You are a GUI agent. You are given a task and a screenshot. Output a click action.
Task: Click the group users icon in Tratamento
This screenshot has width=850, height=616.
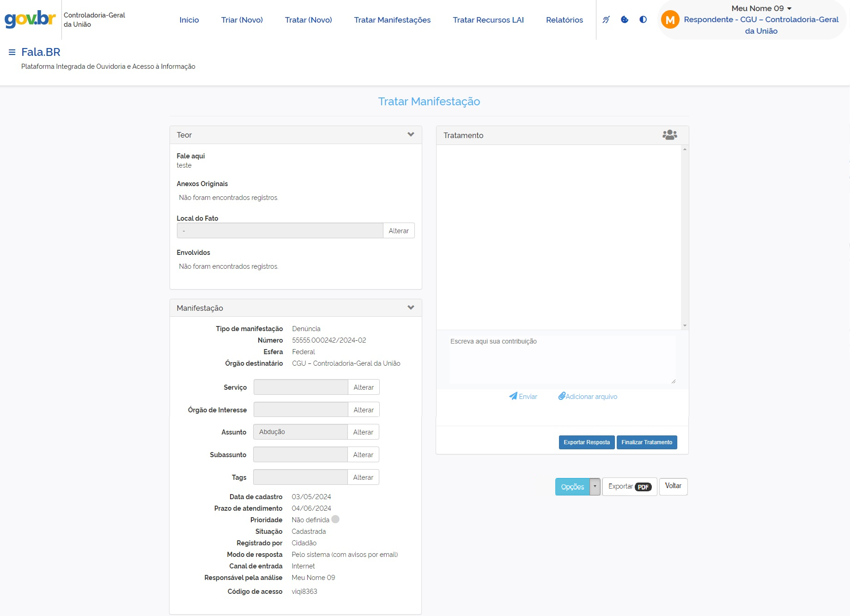pos(669,135)
